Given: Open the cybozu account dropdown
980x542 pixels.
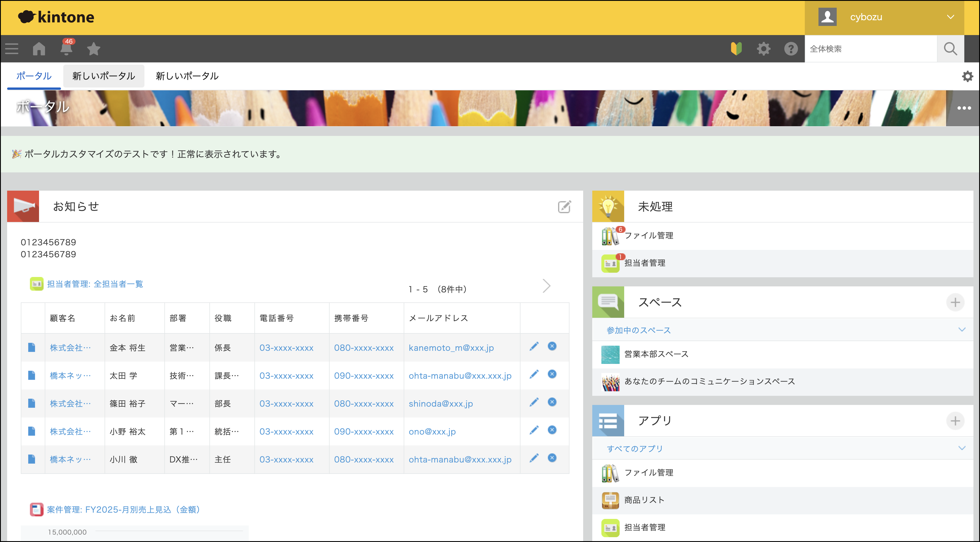Looking at the screenshot, I should click(950, 17).
